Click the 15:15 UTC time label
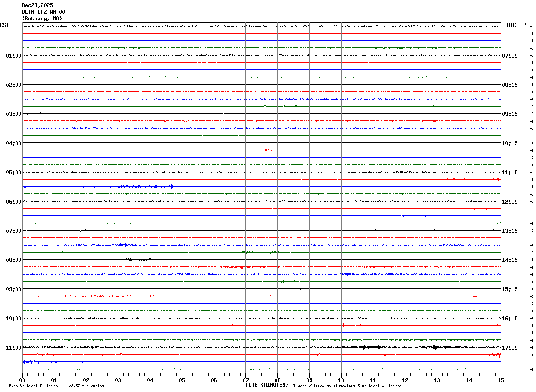The width and height of the screenshot is (536, 392). pyautogui.click(x=509, y=289)
